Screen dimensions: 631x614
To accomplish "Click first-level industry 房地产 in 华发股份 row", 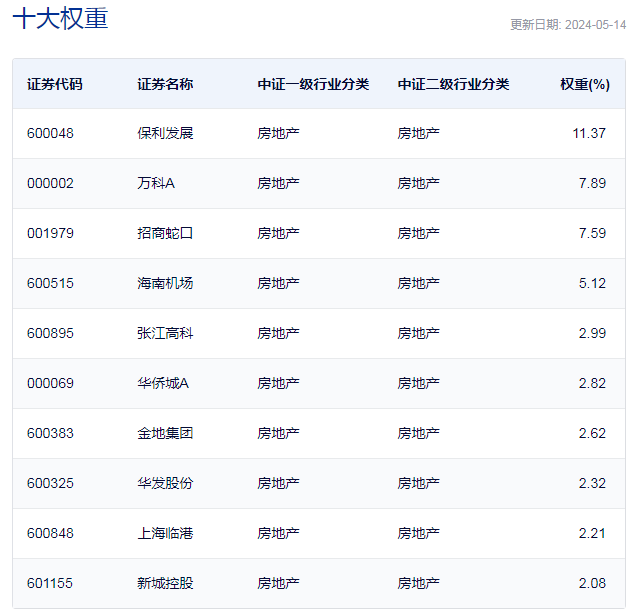I will coord(278,483).
